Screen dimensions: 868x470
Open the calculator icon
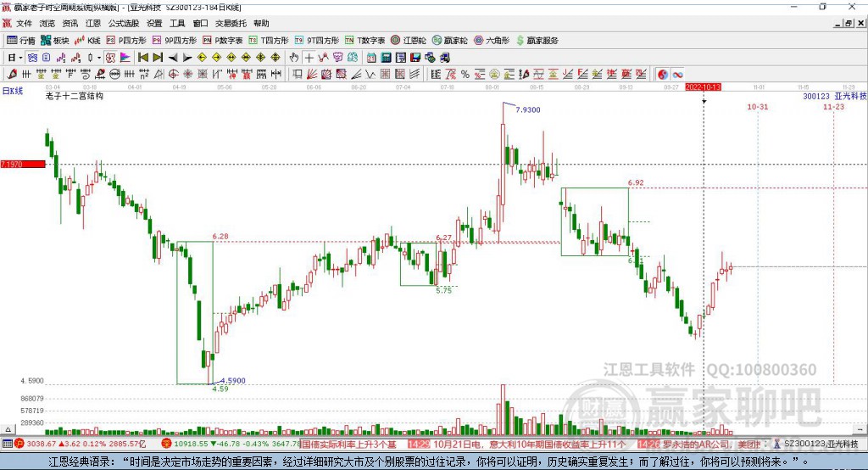pyautogui.click(x=386, y=58)
